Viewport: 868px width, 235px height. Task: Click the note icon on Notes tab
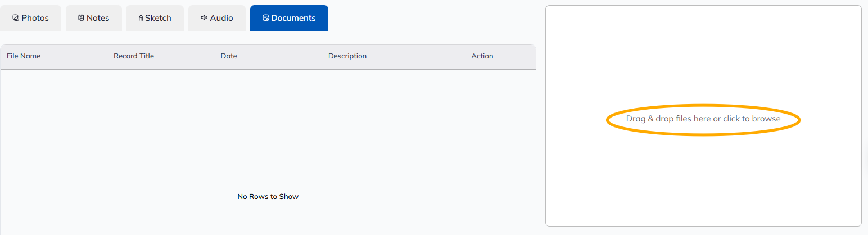pos(81,18)
